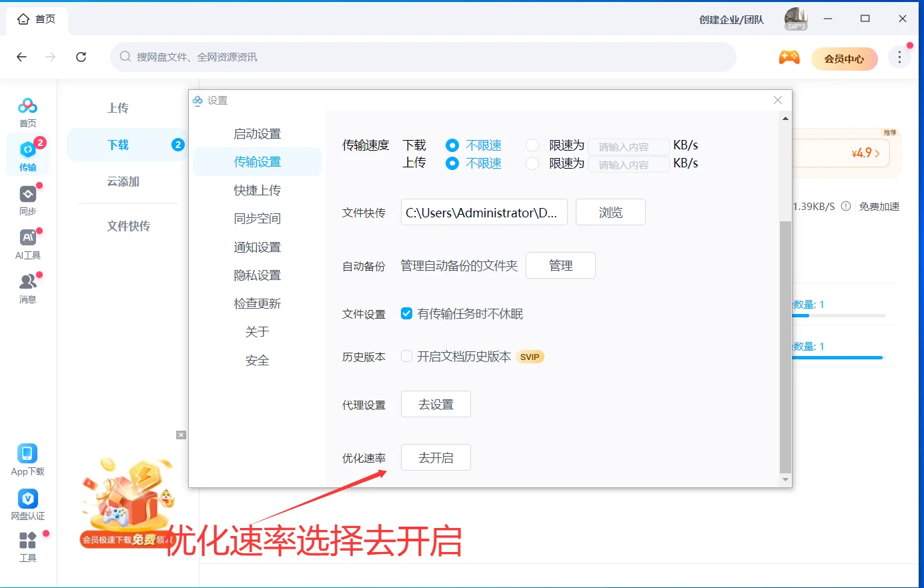
Task: Select 不限速 for 下载 speed
Action: coord(453,145)
